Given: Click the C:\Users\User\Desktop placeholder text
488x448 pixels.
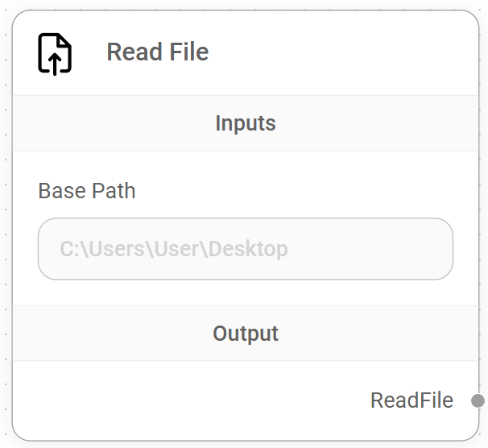Looking at the screenshot, I should pos(174,249).
